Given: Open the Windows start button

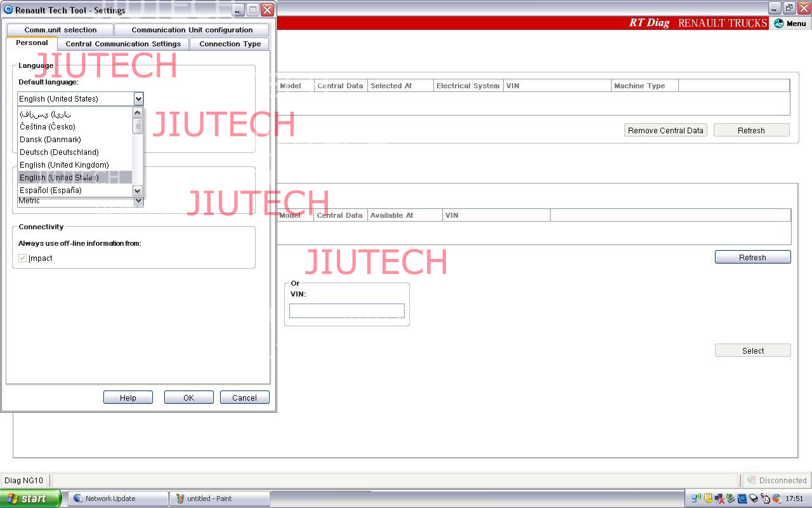Looking at the screenshot, I should (30, 498).
